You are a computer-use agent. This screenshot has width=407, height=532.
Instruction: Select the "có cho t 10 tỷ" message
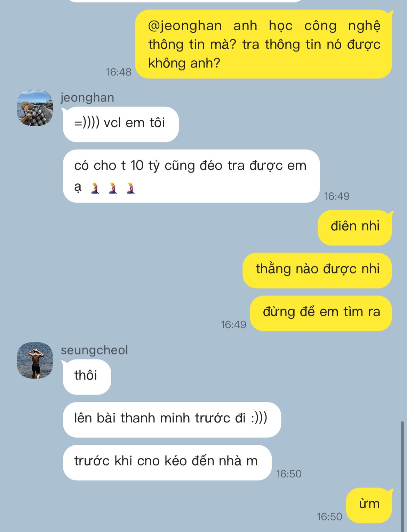tap(191, 176)
